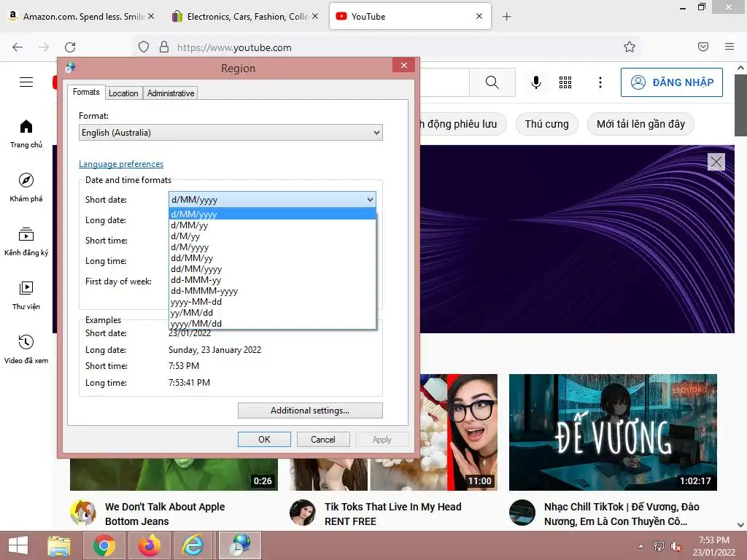Open Language preferences link

(121, 164)
